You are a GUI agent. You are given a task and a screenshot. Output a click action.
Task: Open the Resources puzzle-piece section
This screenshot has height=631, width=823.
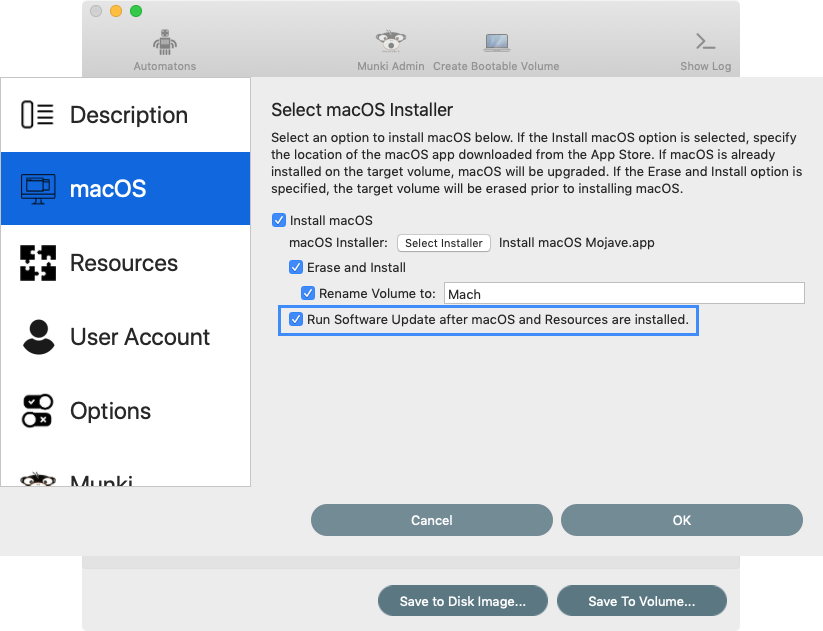point(125,262)
